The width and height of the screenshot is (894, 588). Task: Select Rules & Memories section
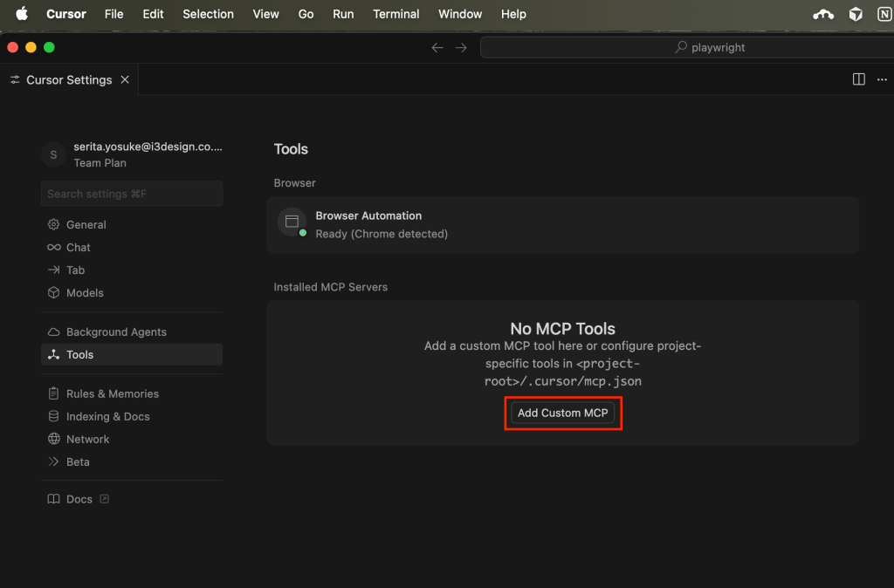tap(112, 393)
